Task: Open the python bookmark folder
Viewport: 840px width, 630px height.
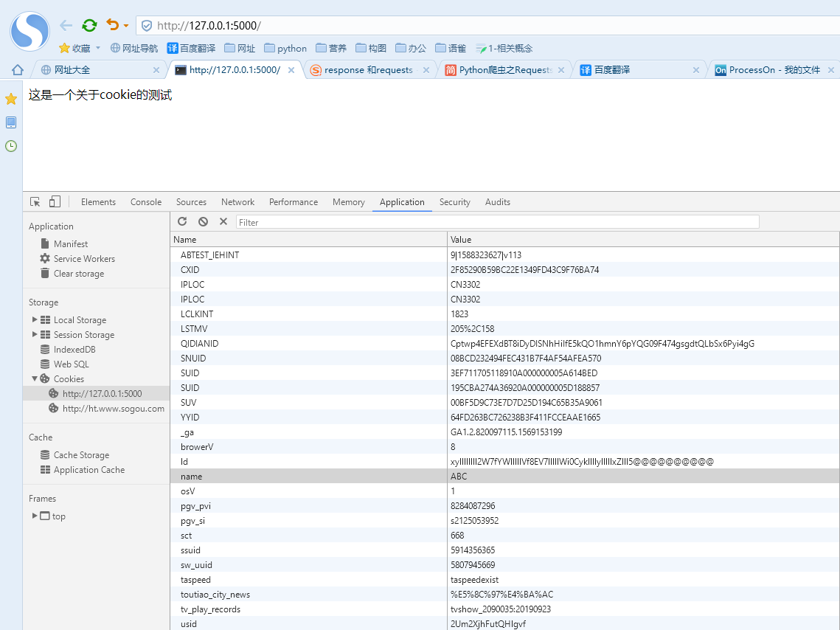Action: [x=285, y=48]
